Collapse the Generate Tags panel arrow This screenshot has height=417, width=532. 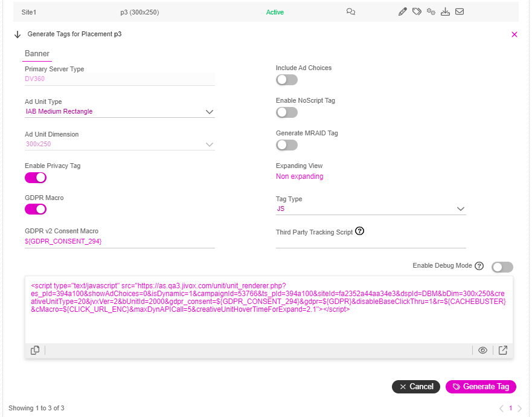coord(18,34)
